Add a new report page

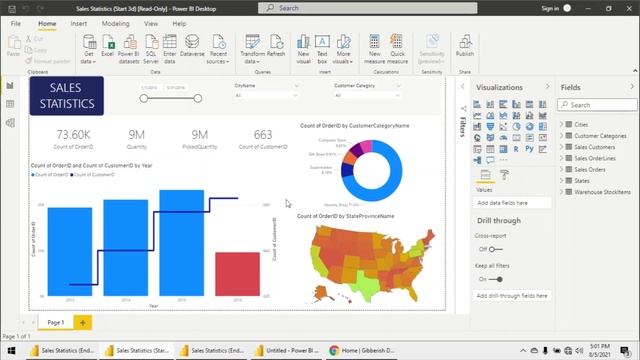83,322
